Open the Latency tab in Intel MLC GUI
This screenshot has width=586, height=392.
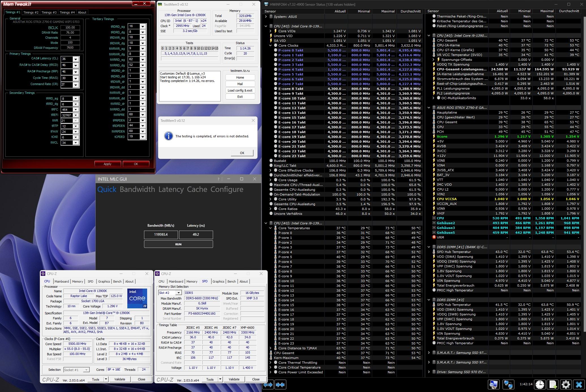click(x=171, y=189)
